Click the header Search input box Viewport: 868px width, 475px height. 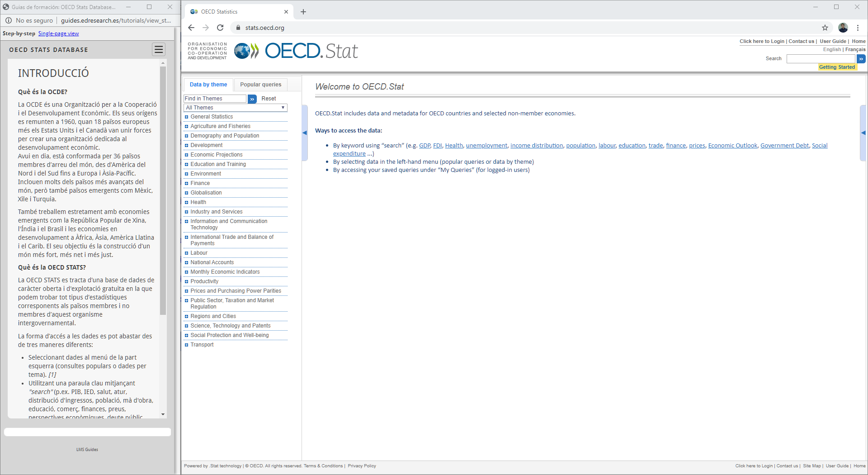pos(821,59)
